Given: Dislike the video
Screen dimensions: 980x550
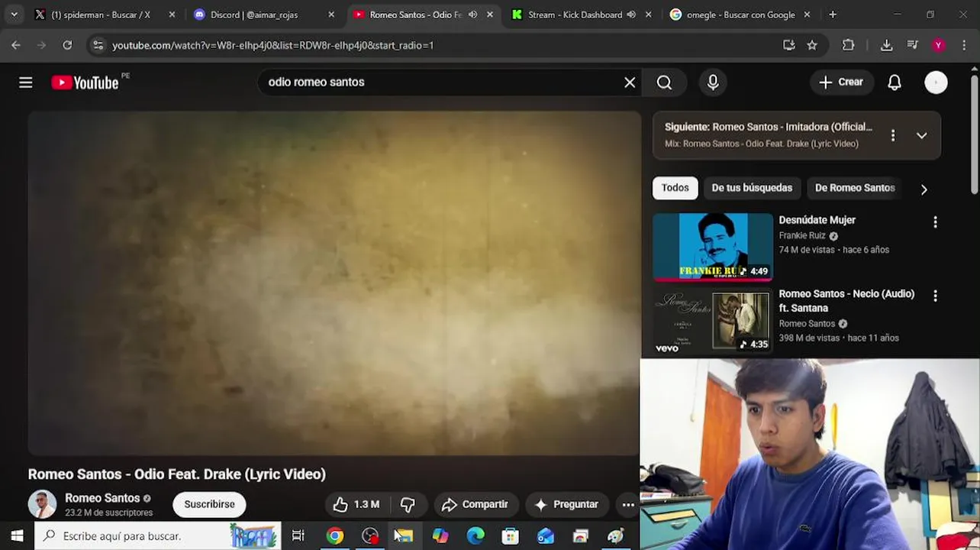Looking at the screenshot, I should (408, 504).
